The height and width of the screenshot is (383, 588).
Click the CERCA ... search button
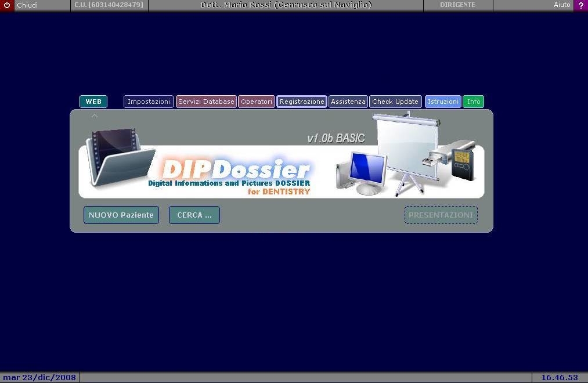(194, 215)
